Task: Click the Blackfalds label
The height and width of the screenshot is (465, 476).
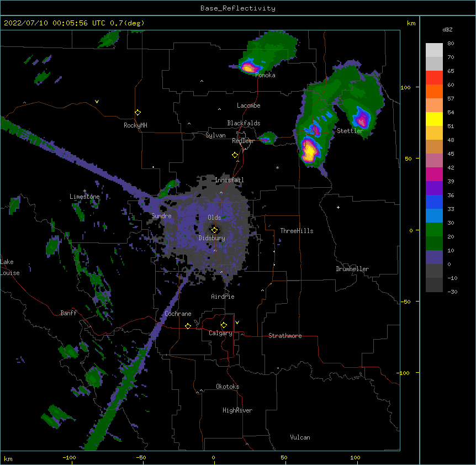Action: pos(244,123)
